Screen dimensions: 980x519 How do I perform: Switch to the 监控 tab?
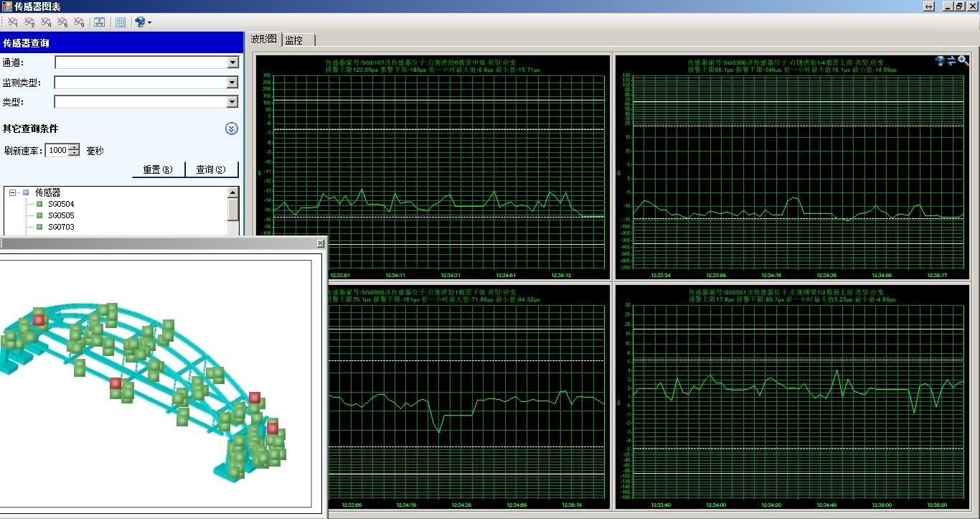[x=295, y=40]
